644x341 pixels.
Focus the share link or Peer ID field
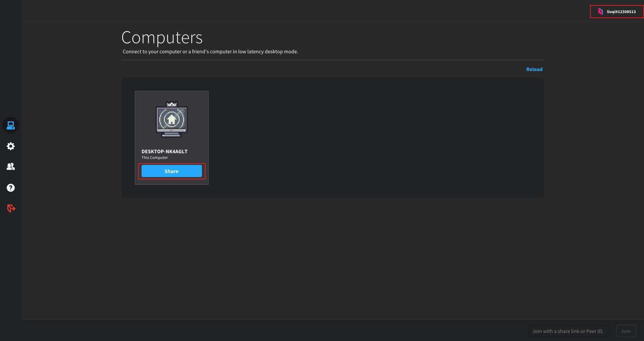tap(569, 331)
